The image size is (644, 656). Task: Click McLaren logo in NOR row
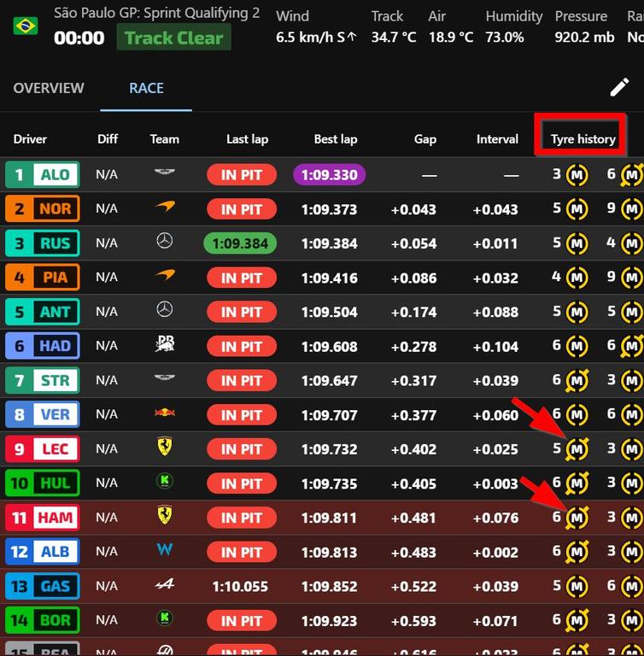point(165,206)
